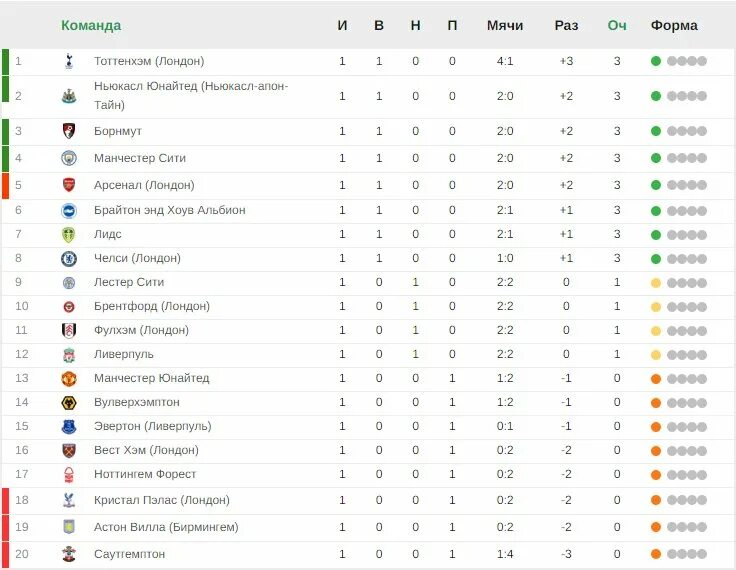Sort table by Оч points header

(617, 25)
